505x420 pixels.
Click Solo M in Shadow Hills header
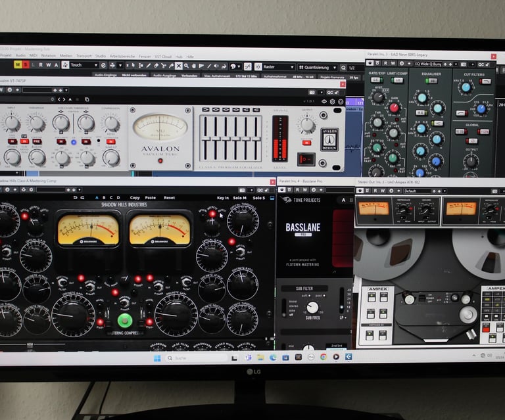(239, 198)
